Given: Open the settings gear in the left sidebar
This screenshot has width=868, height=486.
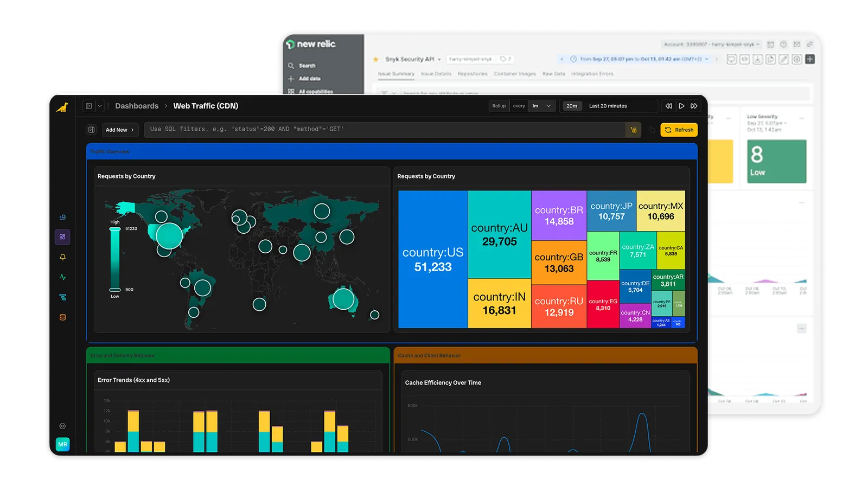Looking at the screenshot, I should click(62, 426).
